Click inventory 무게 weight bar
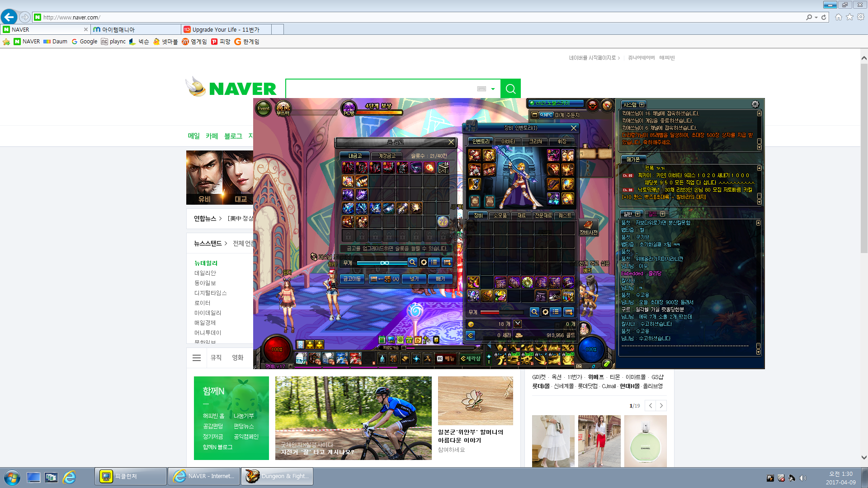868x488 pixels. [x=502, y=312]
